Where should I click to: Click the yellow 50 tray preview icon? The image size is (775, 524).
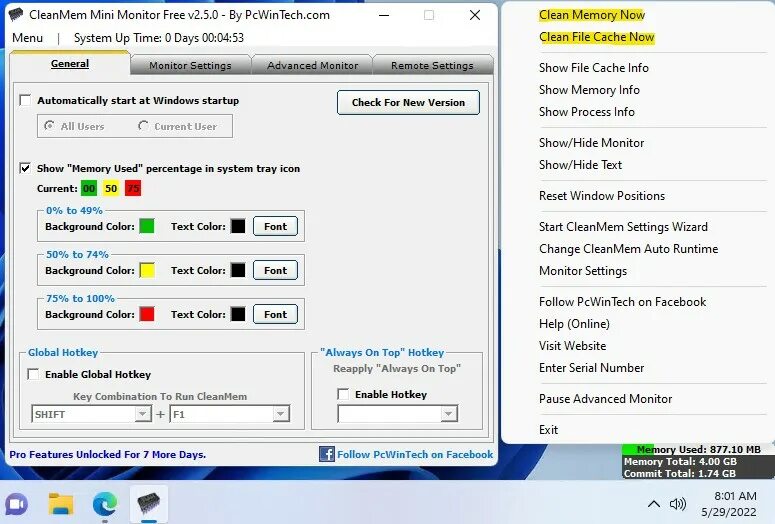point(111,188)
